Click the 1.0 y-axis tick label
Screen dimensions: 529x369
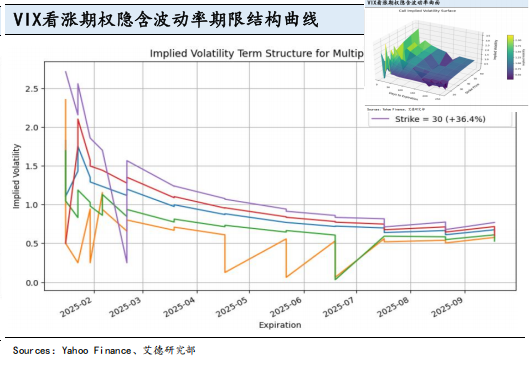pyautogui.click(x=32, y=205)
